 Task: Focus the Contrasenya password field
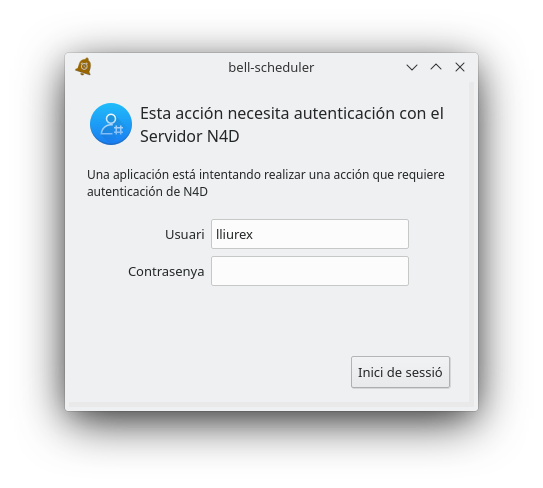pyautogui.click(x=310, y=271)
